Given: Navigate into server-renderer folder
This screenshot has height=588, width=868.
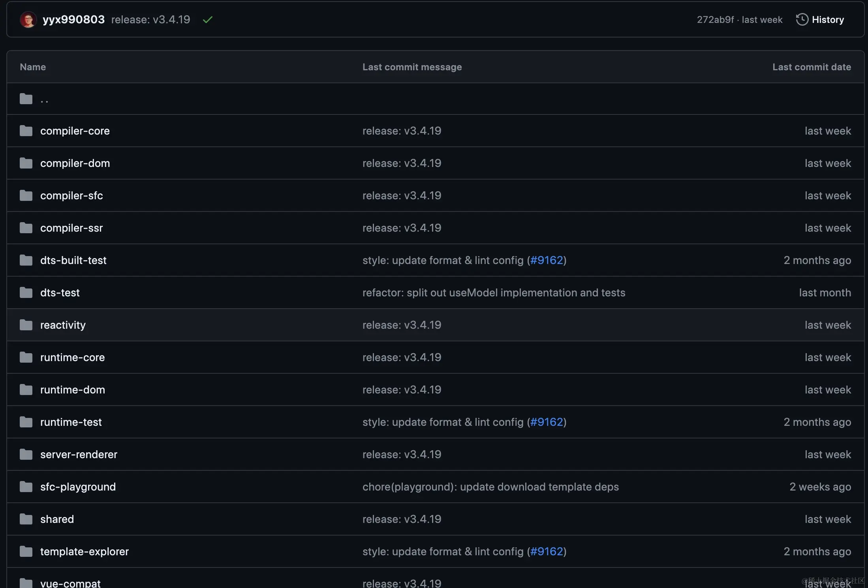Looking at the screenshot, I should pyautogui.click(x=79, y=454).
